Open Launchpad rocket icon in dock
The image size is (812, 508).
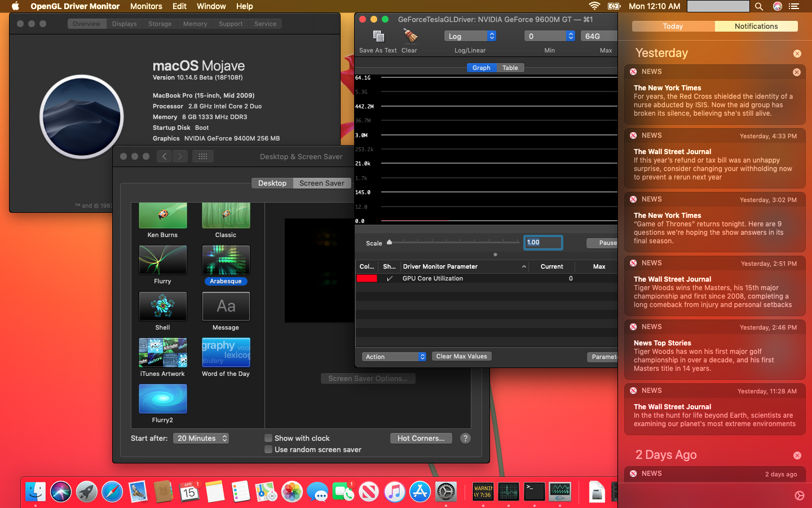87,492
